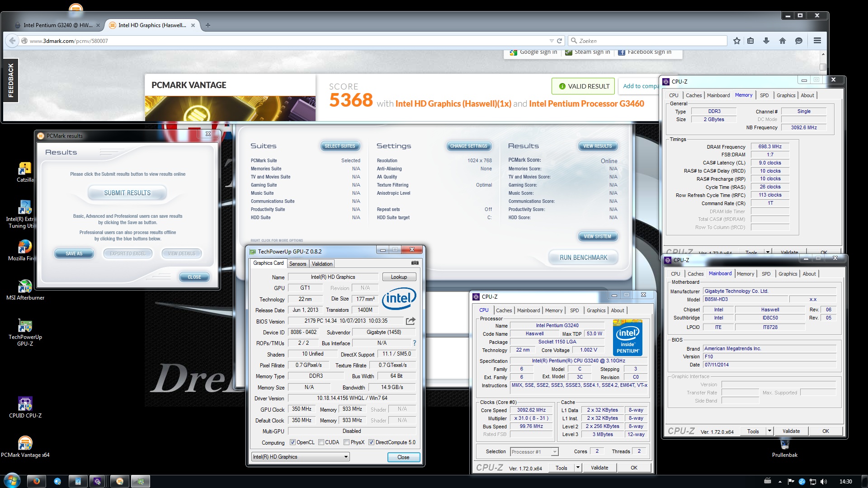
Task: Click the RUN BENCHMARK button
Action: 583,258
